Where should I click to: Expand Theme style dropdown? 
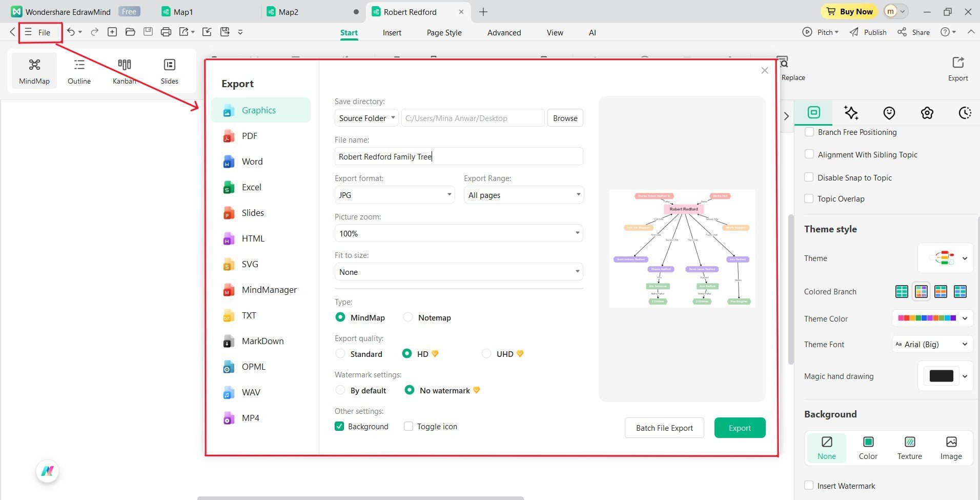[945, 258]
